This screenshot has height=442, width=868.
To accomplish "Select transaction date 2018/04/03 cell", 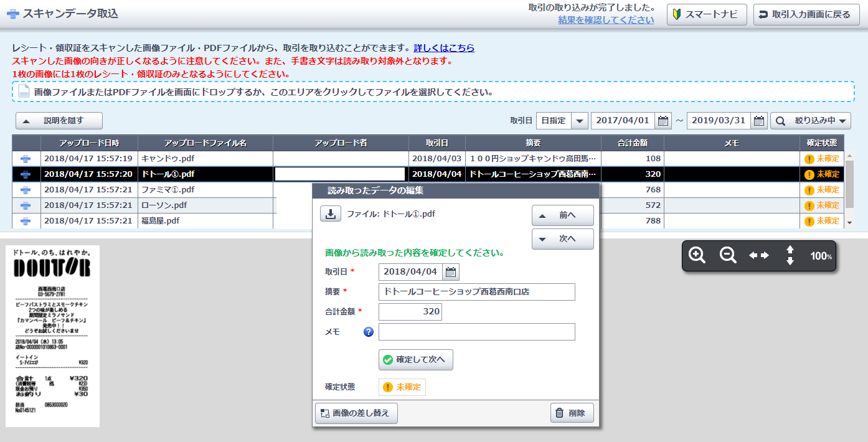I will point(437,159).
